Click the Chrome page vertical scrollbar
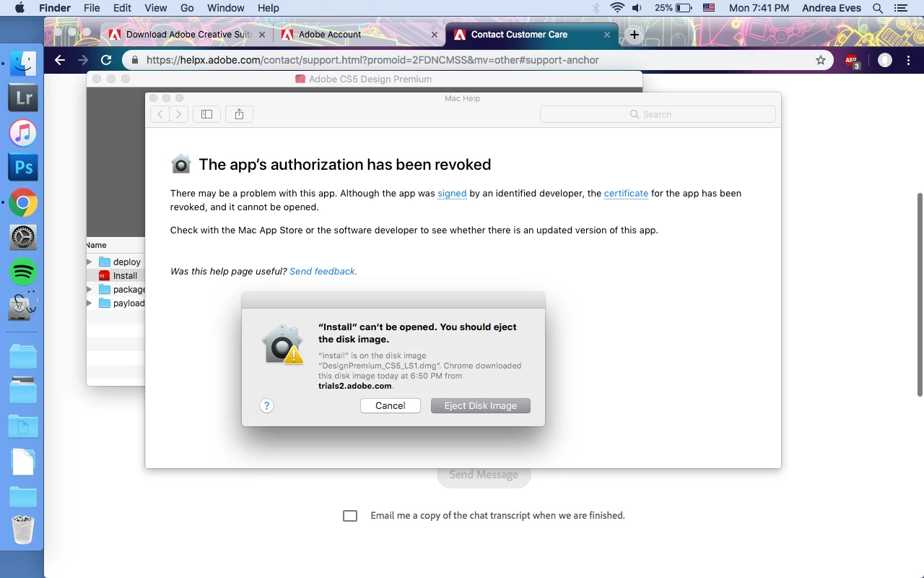This screenshot has width=924, height=578. coord(920,294)
